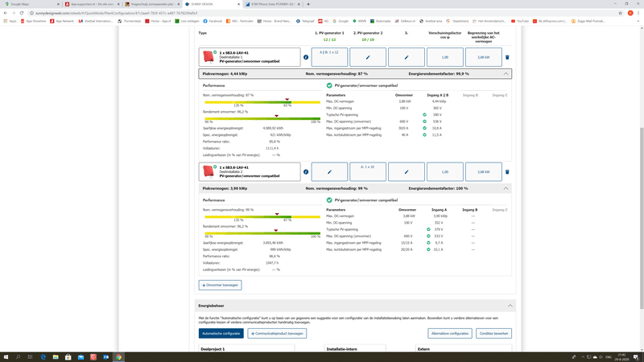The width and height of the screenshot is (644, 362).
Task: Collapse the Piekvermogen 3,90 kWp details panel
Action: tap(506, 188)
